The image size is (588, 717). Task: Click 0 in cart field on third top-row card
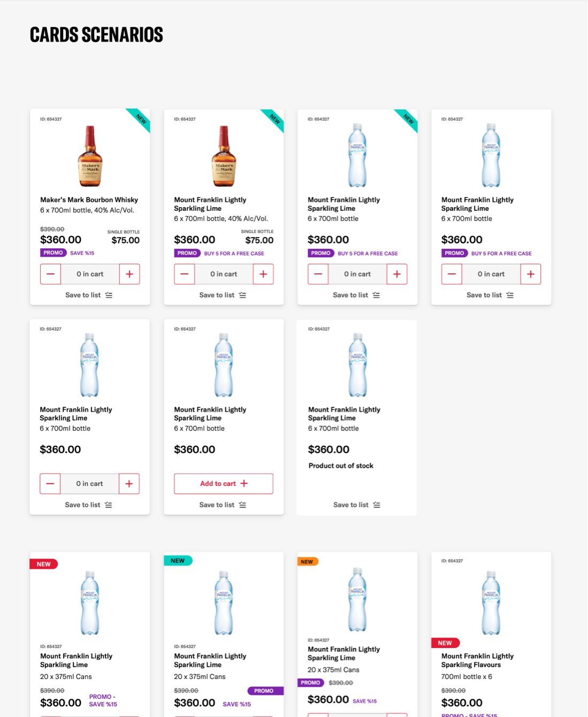click(x=357, y=274)
